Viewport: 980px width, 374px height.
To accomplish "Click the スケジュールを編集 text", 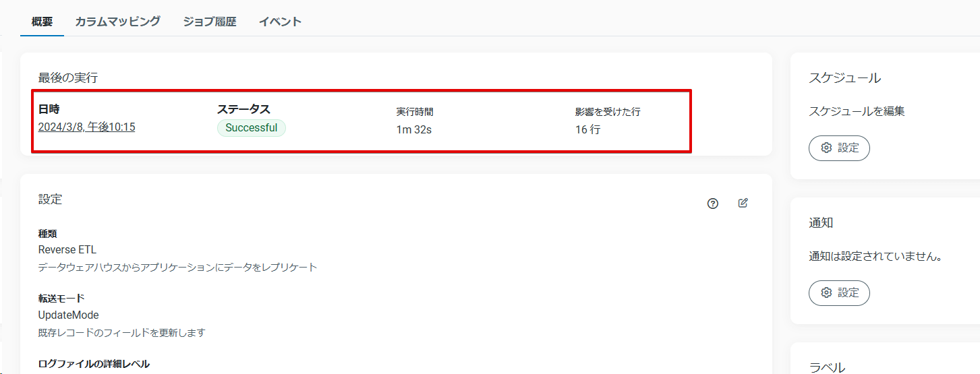I will (x=857, y=111).
